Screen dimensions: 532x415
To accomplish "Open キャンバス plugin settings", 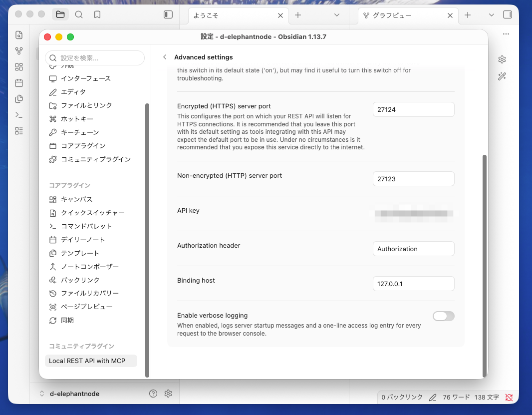I will (91, 199).
